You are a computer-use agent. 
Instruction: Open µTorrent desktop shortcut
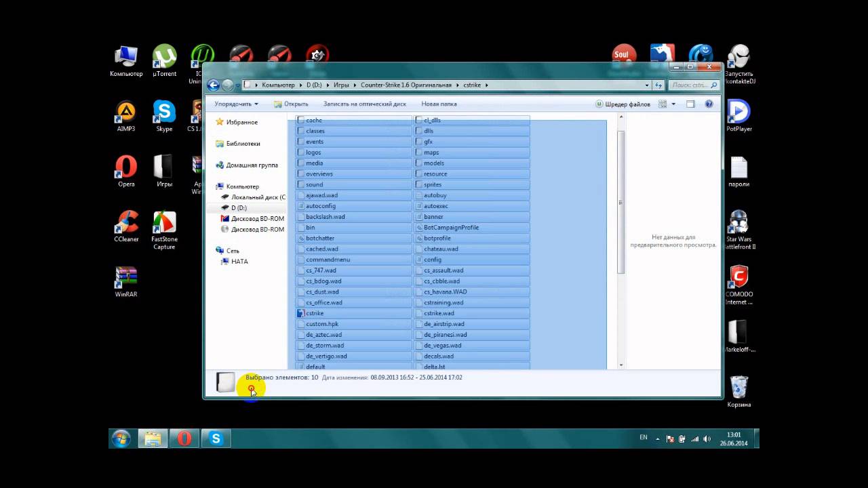click(164, 61)
